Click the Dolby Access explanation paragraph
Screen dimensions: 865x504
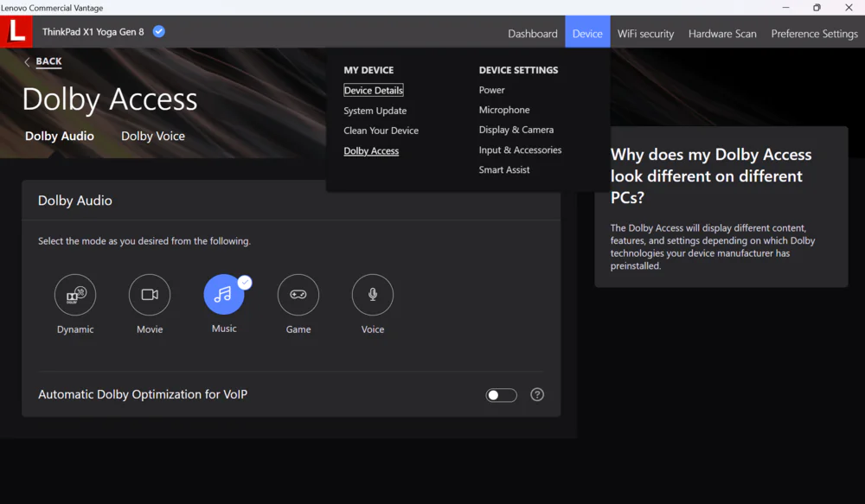pyautogui.click(x=712, y=247)
